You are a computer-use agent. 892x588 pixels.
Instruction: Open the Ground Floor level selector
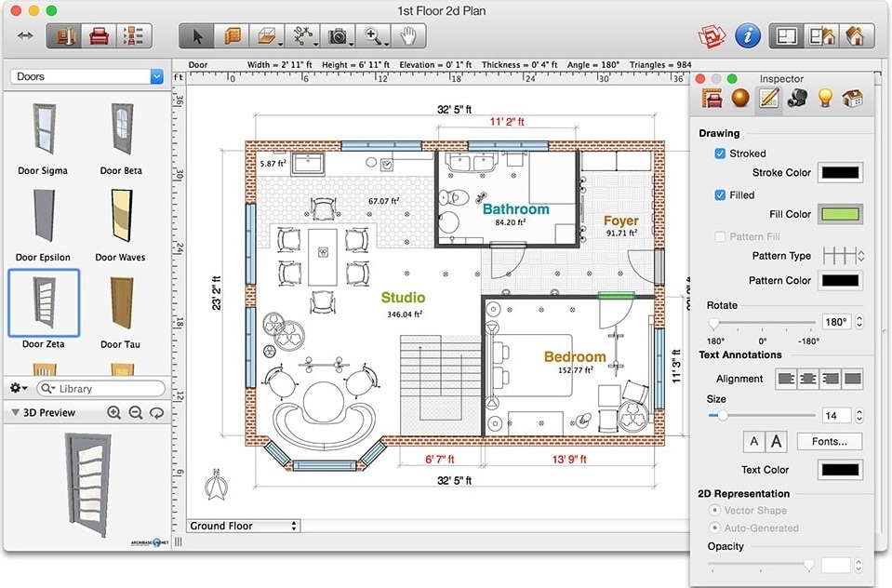(244, 526)
